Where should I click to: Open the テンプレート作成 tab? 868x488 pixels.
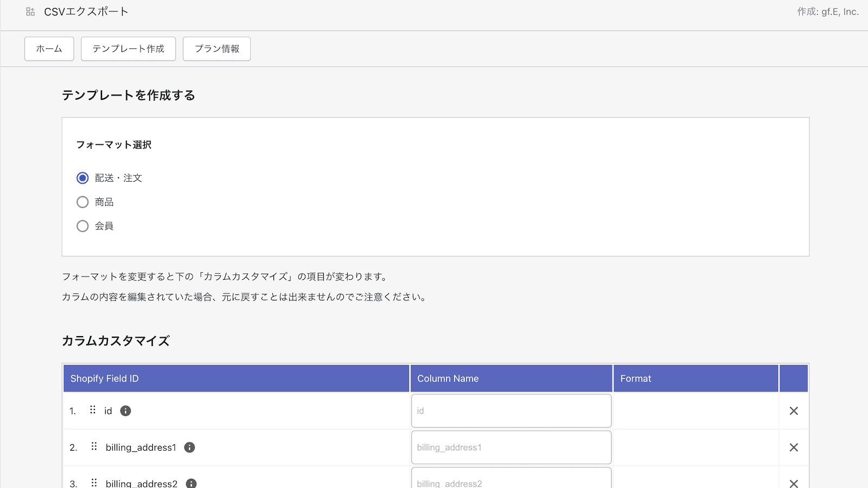click(x=128, y=49)
